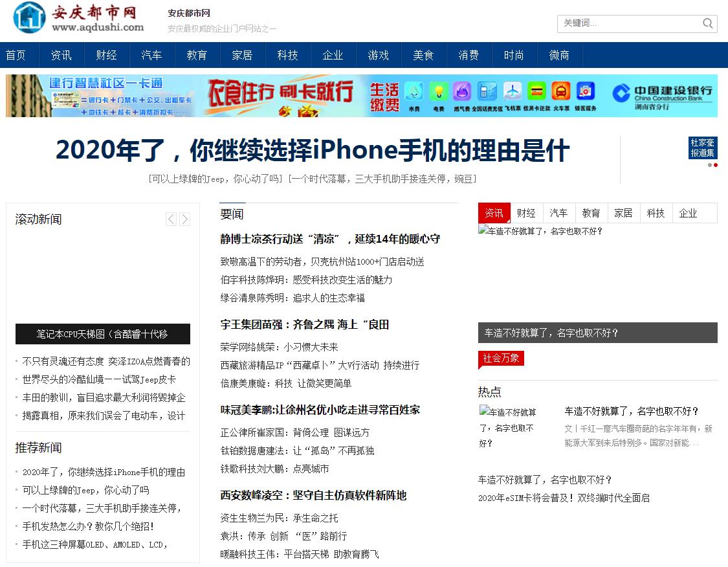Open 资生生物兰为民 article link

coord(279,518)
